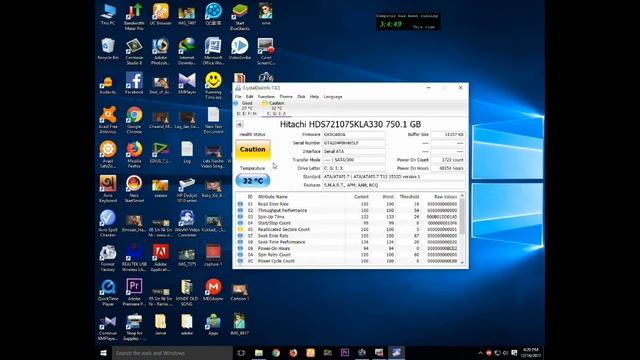Viewport: 640px width, 360px height.
Task: Open This PC desktop icon
Action: (x=108, y=15)
